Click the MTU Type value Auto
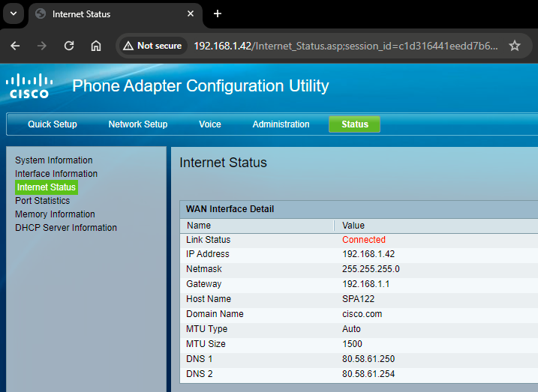Image resolution: width=538 pixels, height=392 pixels. coord(351,329)
